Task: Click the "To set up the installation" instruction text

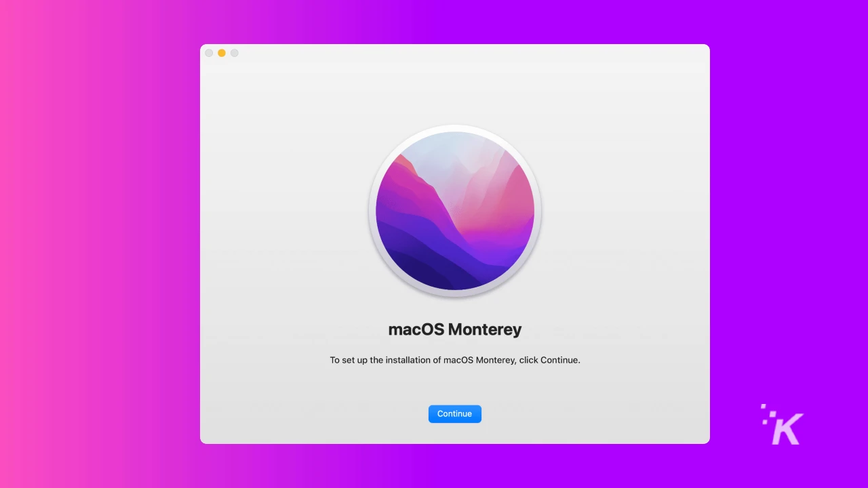Action: [x=455, y=360]
